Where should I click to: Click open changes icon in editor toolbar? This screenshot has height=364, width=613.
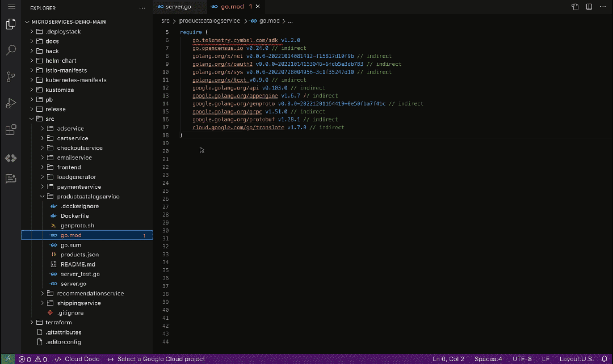click(x=574, y=7)
